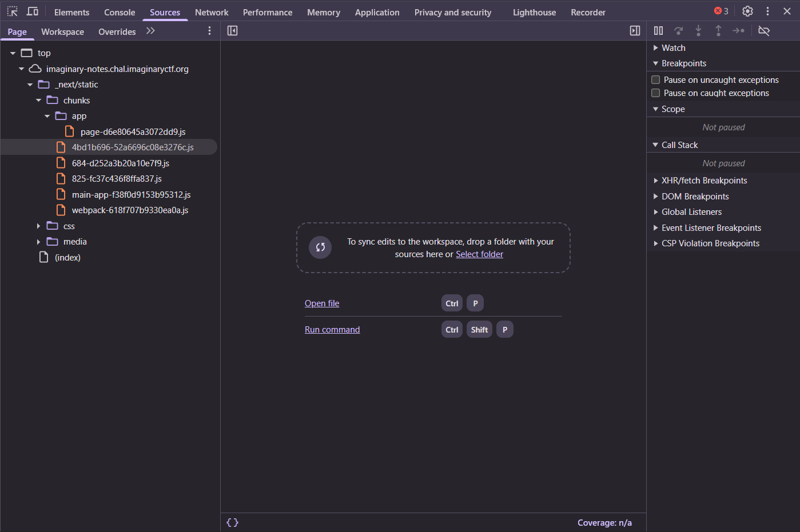The height and width of the screenshot is (532, 800).
Task: Expand XHR/fetch Breakpoints section
Action: pyautogui.click(x=704, y=181)
